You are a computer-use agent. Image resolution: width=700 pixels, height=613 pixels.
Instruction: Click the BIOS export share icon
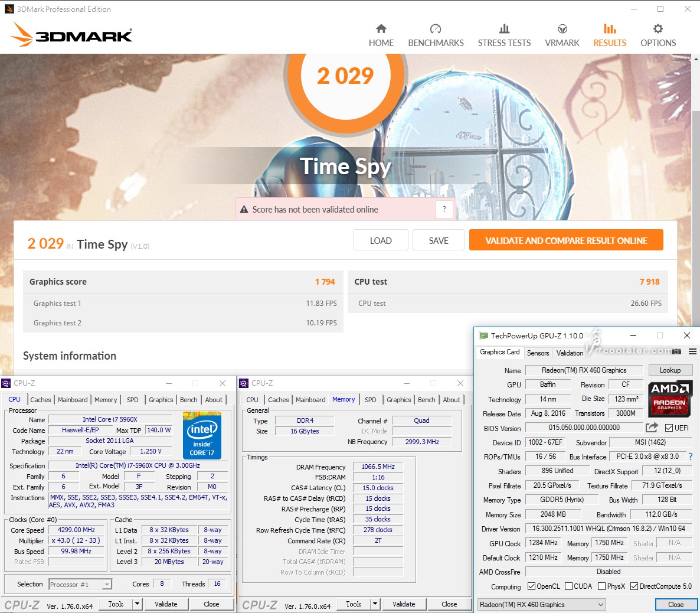tap(652, 428)
